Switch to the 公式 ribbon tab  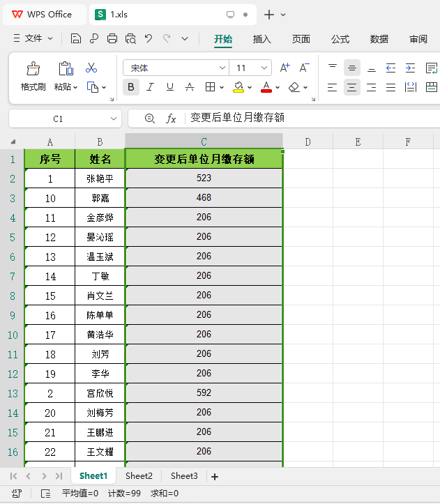pyautogui.click(x=340, y=39)
